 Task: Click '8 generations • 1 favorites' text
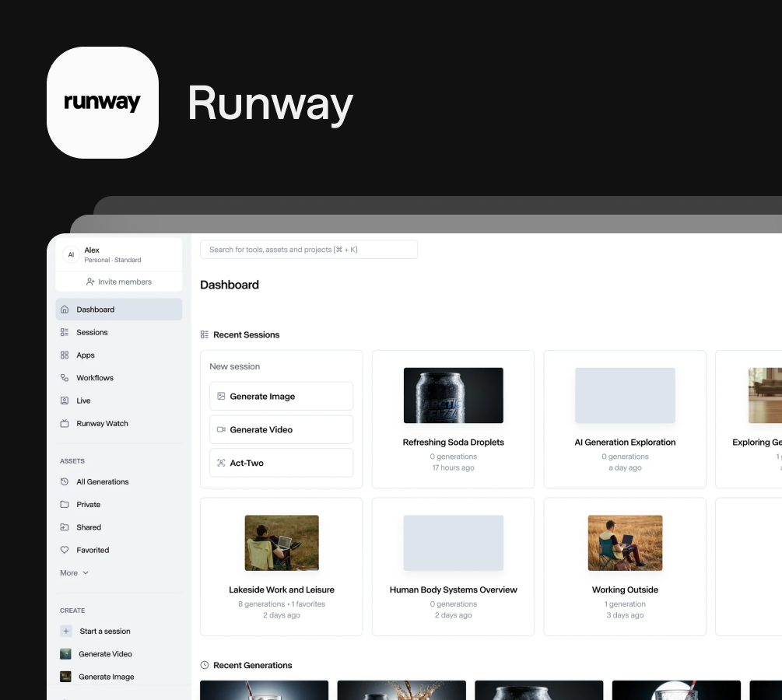click(282, 604)
